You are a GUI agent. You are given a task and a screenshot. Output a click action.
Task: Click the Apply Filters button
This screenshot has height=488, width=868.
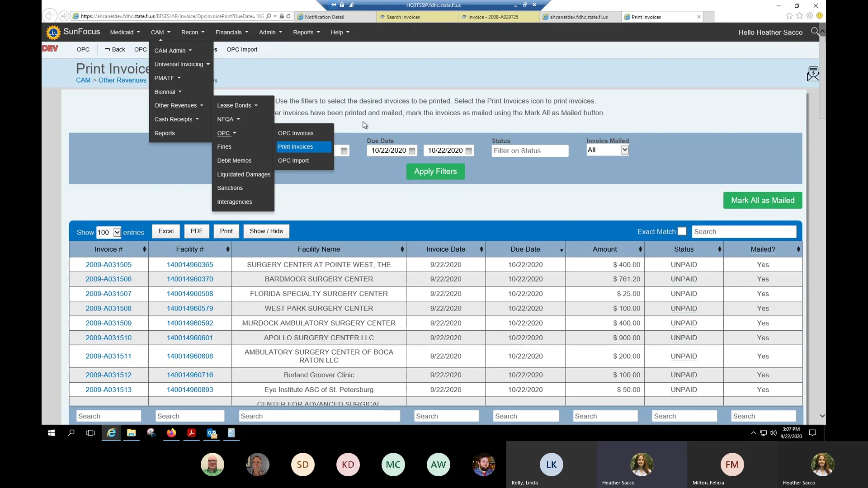click(x=435, y=171)
